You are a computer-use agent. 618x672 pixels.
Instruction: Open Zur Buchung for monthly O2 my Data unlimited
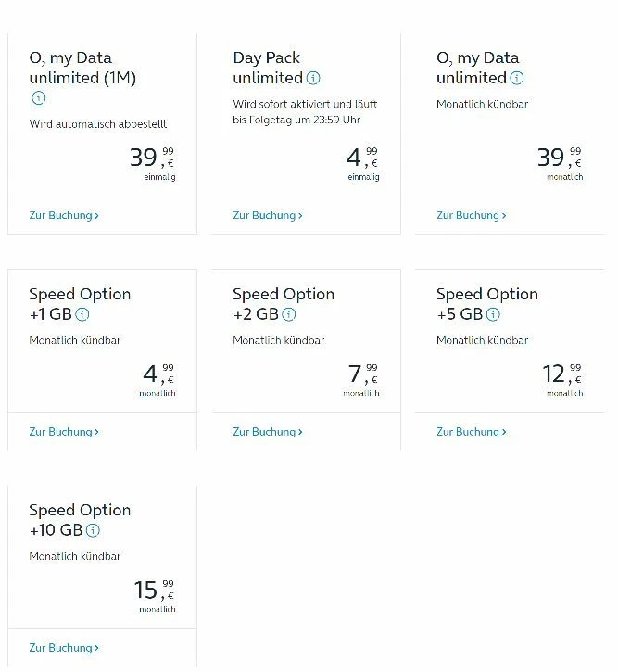[x=472, y=215]
